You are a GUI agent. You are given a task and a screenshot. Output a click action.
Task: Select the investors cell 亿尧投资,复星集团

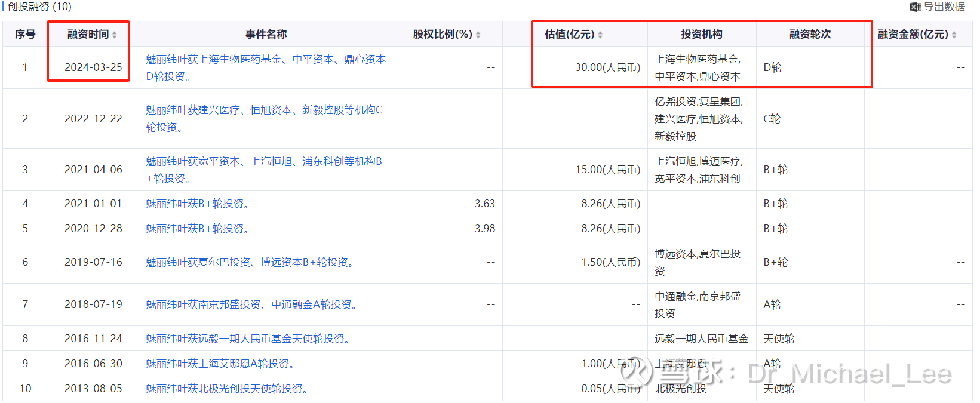702,118
